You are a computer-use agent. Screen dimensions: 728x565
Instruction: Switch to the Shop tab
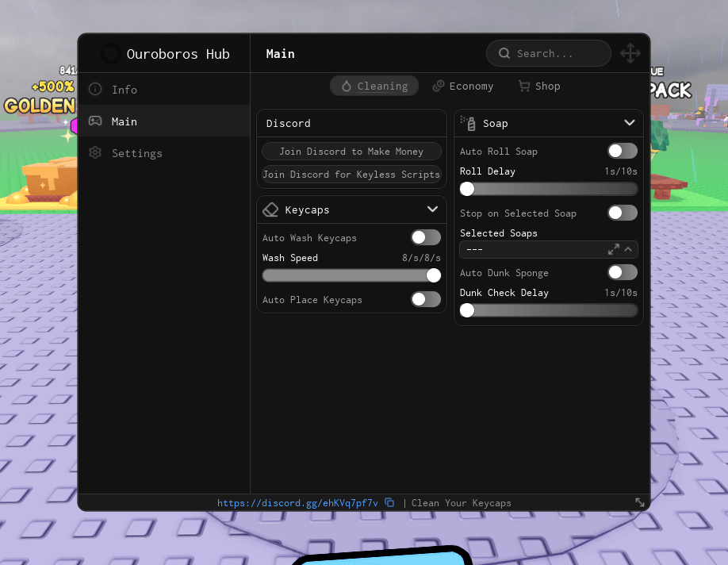point(539,86)
